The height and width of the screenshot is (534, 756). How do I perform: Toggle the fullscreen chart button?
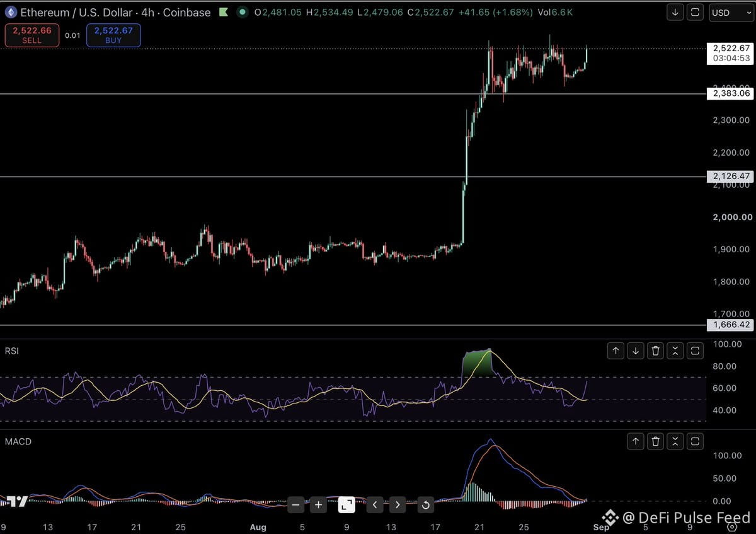click(x=346, y=504)
